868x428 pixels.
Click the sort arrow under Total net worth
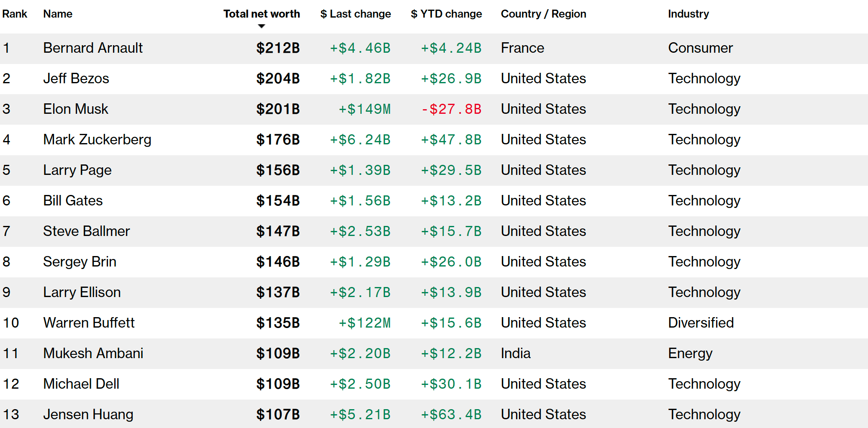tap(262, 26)
